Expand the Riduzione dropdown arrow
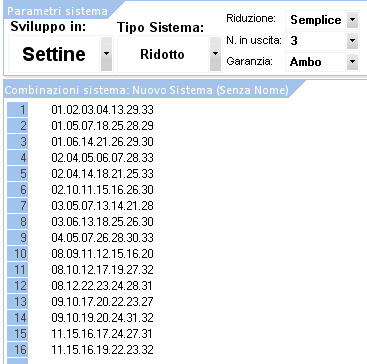Image resolution: width=367 pixels, height=364 pixels. (x=352, y=20)
